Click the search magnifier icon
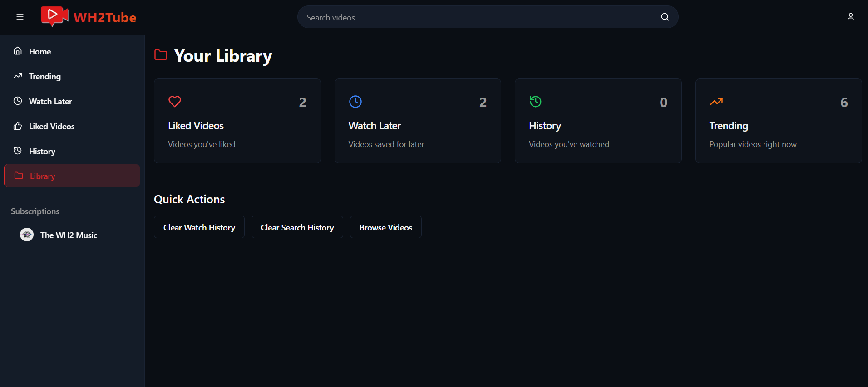This screenshot has height=387, width=868. click(x=665, y=17)
